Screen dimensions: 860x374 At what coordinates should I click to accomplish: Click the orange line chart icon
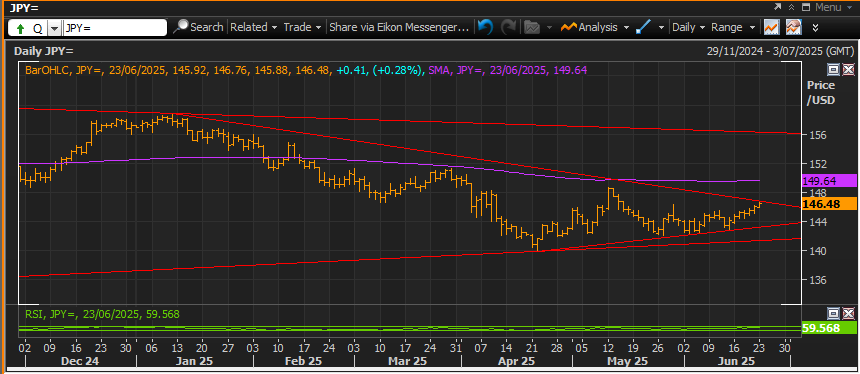coord(772,27)
